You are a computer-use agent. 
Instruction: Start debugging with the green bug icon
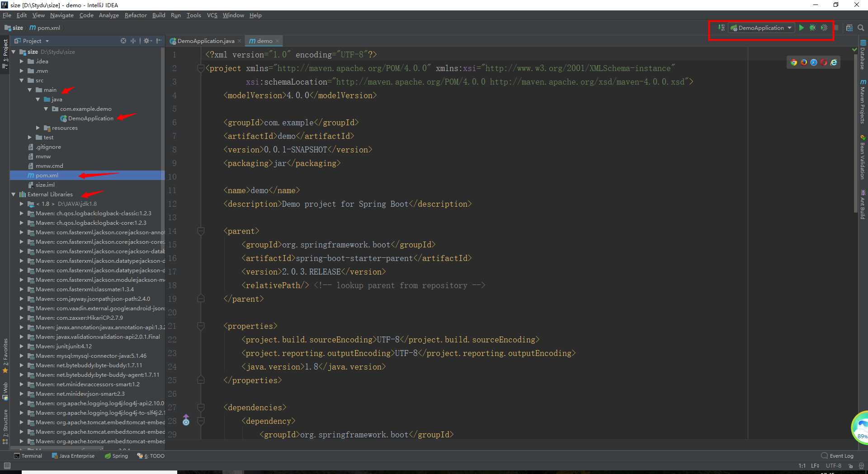(812, 28)
